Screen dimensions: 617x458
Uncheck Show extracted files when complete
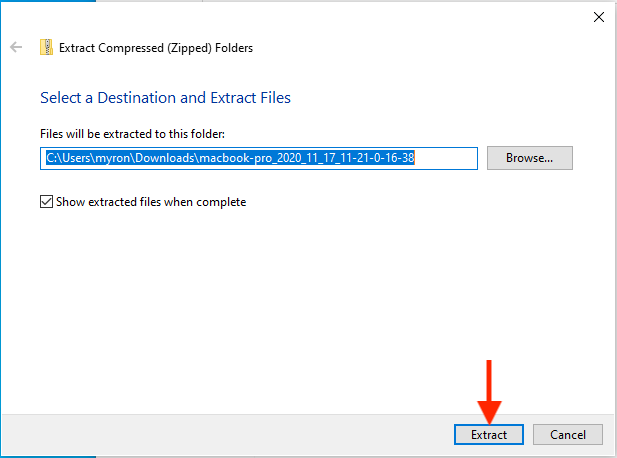46,202
